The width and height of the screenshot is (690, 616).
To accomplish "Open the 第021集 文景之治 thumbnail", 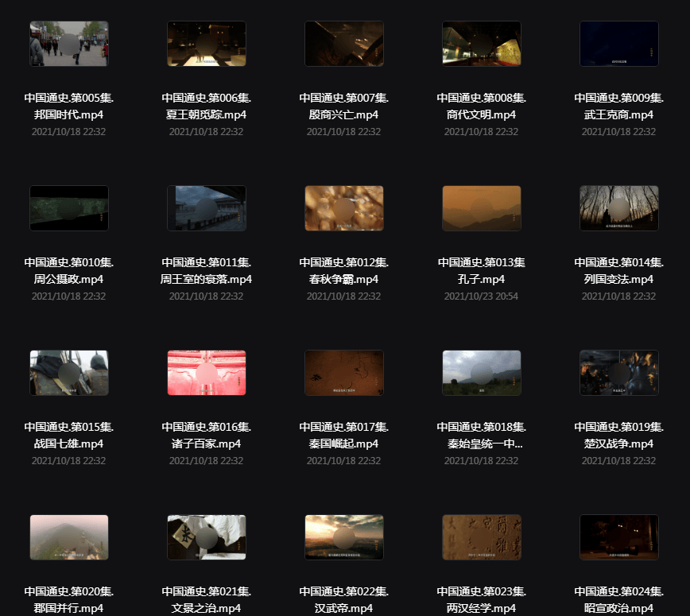I will (207, 537).
